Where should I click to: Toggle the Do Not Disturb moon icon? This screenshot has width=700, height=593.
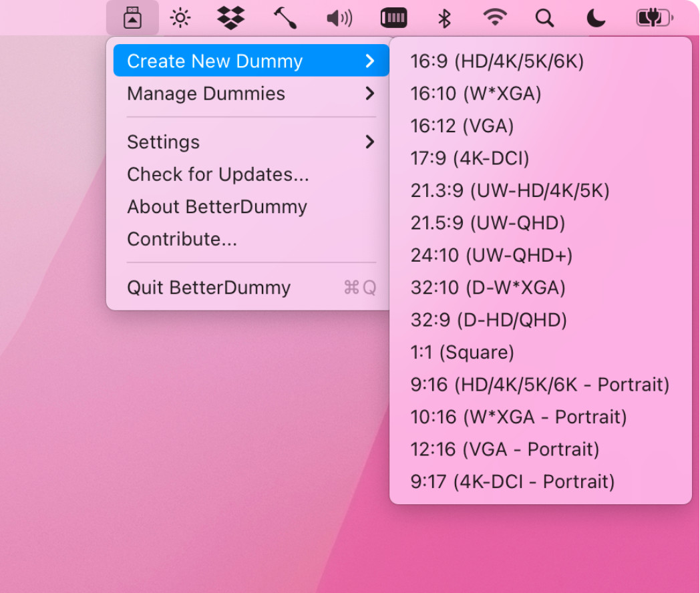[x=596, y=18]
